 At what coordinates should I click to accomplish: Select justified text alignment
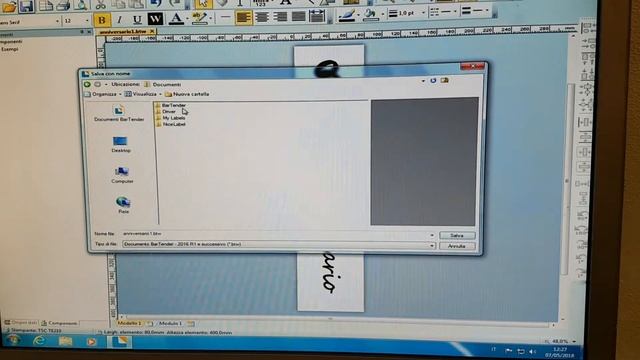coord(298,16)
